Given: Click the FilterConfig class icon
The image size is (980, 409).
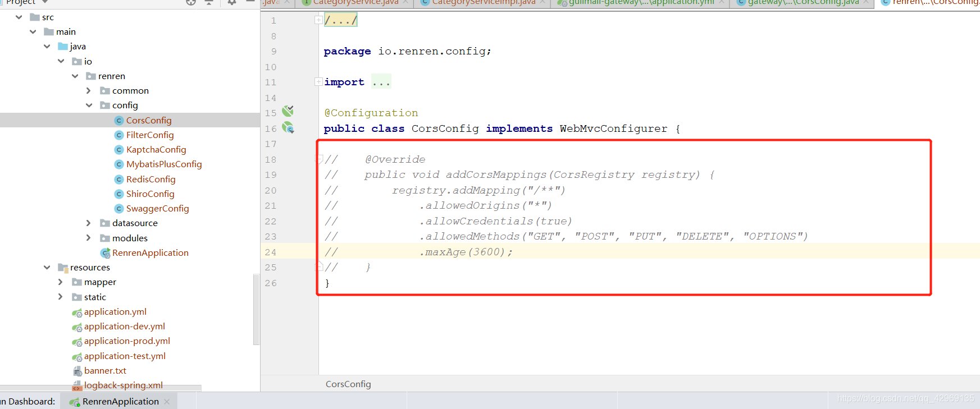Looking at the screenshot, I should [x=118, y=135].
